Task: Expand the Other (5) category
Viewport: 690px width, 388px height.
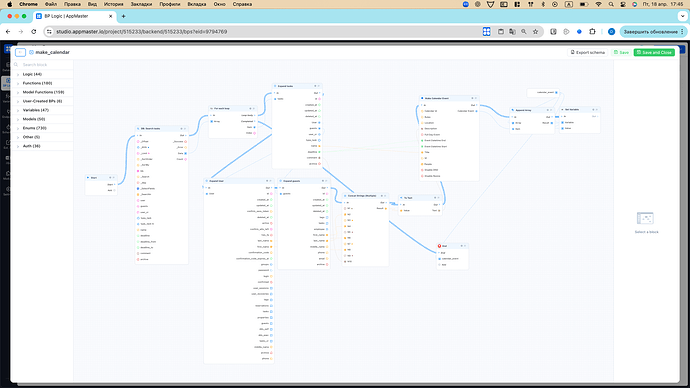Action: (x=43, y=137)
